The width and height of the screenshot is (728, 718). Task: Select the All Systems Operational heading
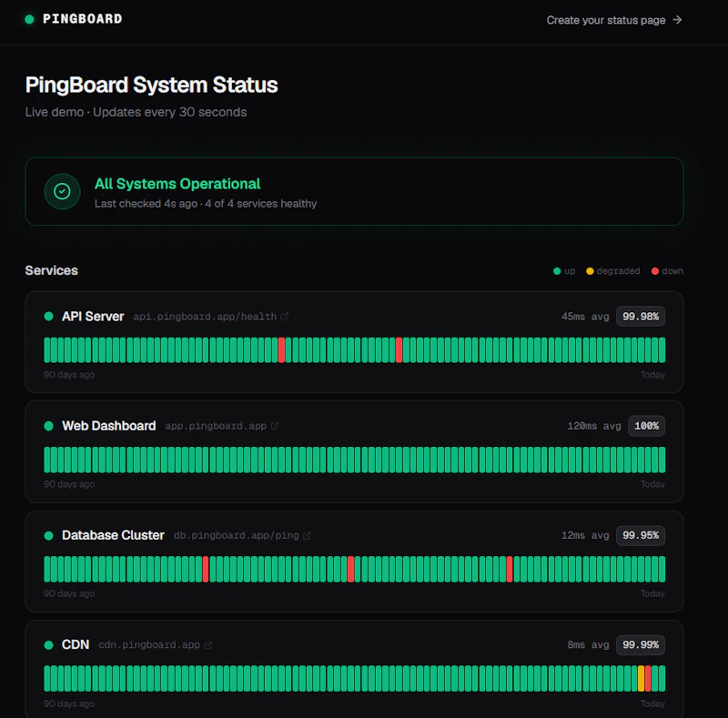point(177,184)
